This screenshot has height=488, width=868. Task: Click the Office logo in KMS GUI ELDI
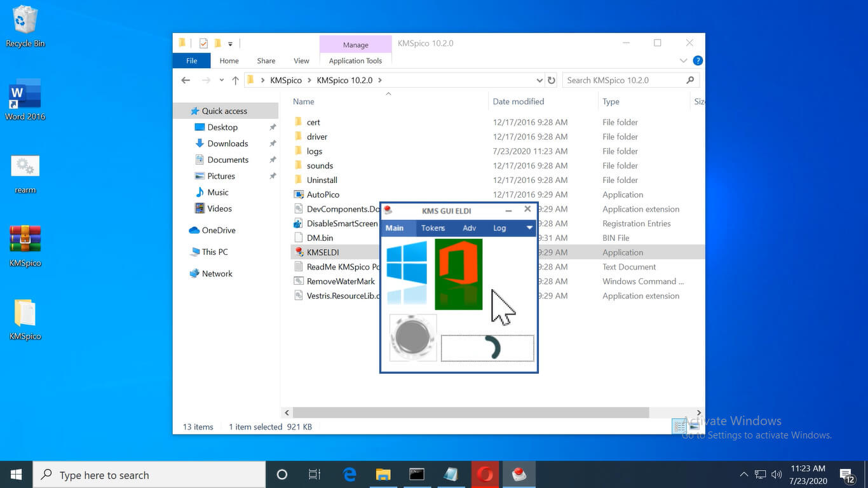pyautogui.click(x=459, y=274)
